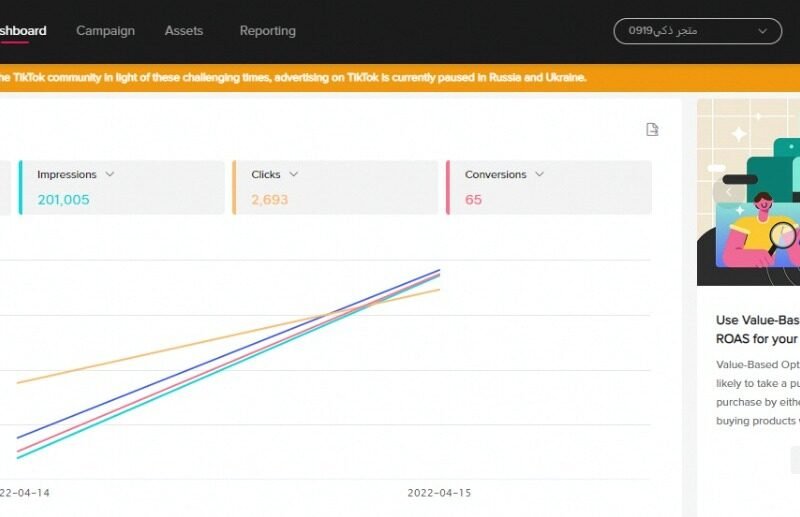Click the 2,693 clicks value
Image resolution: width=800 pixels, height=517 pixels.
tap(269, 200)
